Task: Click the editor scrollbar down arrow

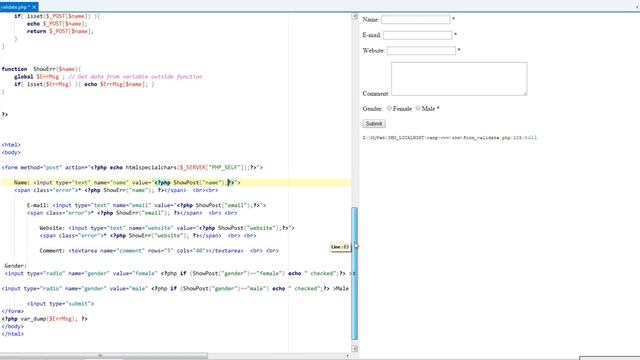Action: pyautogui.click(x=355, y=349)
